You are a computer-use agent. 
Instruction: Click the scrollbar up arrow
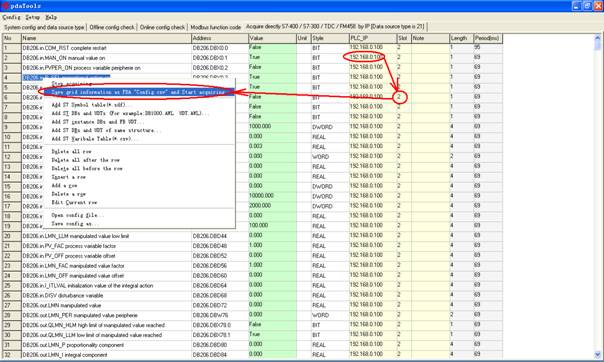tap(597, 38)
